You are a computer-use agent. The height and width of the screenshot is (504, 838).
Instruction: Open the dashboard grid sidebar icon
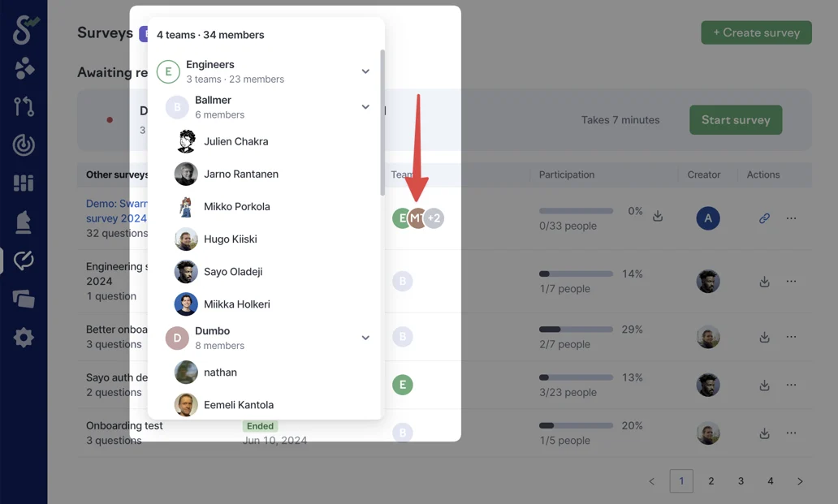[x=24, y=183]
